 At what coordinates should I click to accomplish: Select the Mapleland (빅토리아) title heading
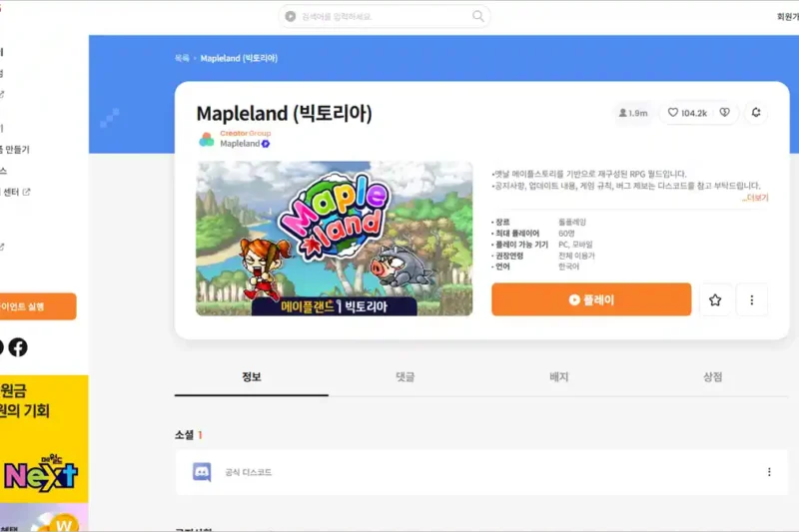pos(284,113)
